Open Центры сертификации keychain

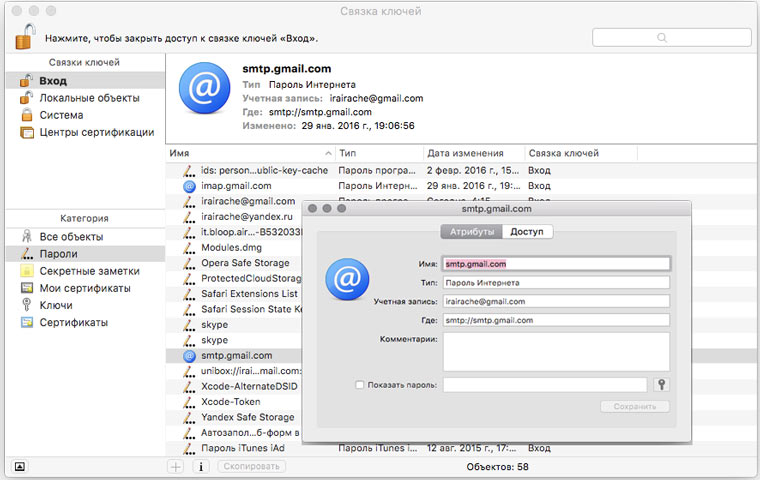(96, 132)
